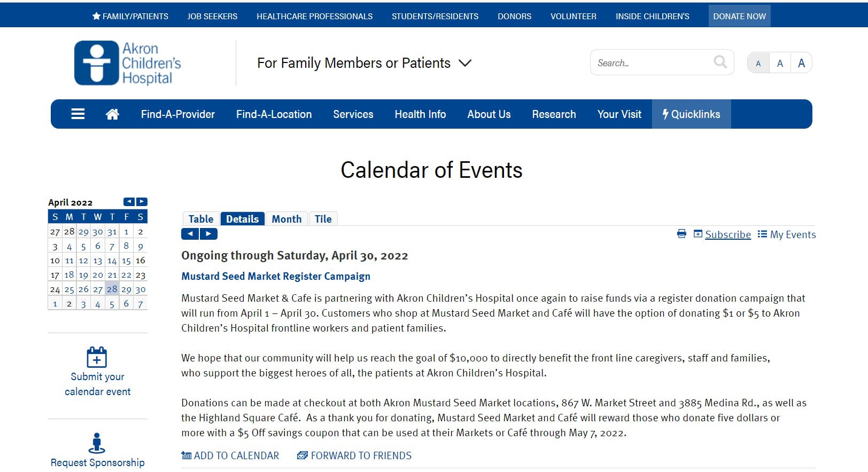
Task: Click the Request Sponsorship icon
Action: [x=97, y=443]
